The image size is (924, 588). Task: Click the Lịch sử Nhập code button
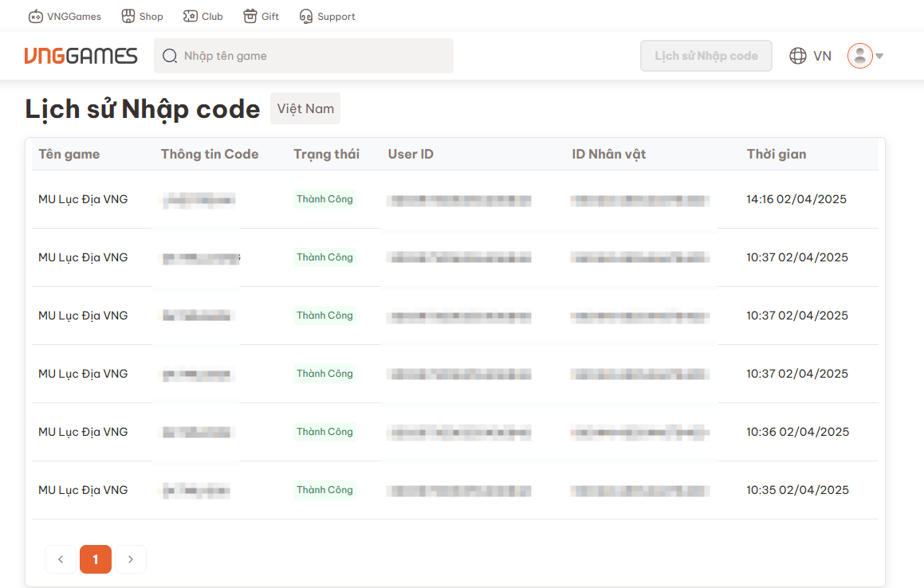coord(706,56)
